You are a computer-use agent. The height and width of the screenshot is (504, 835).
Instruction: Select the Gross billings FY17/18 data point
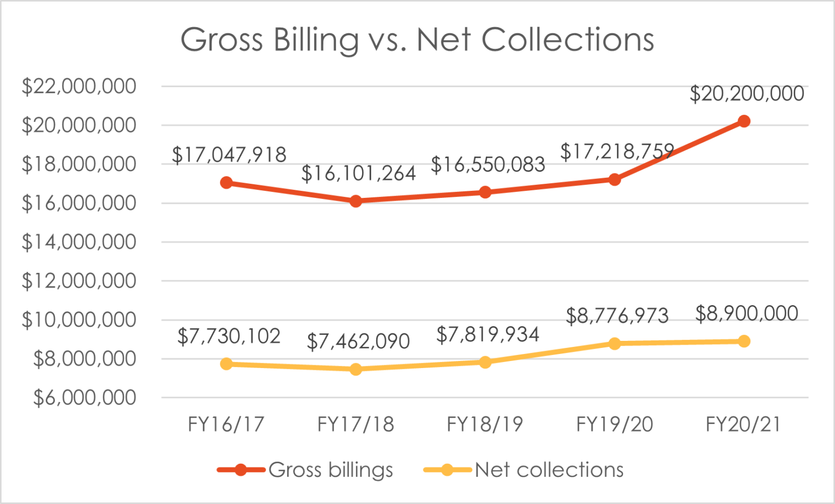click(x=356, y=201)
